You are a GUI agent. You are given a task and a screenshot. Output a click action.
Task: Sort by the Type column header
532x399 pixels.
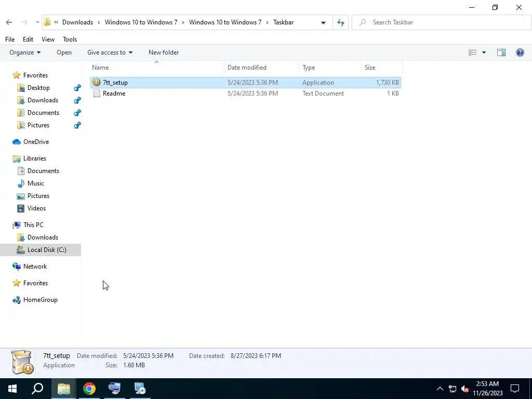click(330, 68)
